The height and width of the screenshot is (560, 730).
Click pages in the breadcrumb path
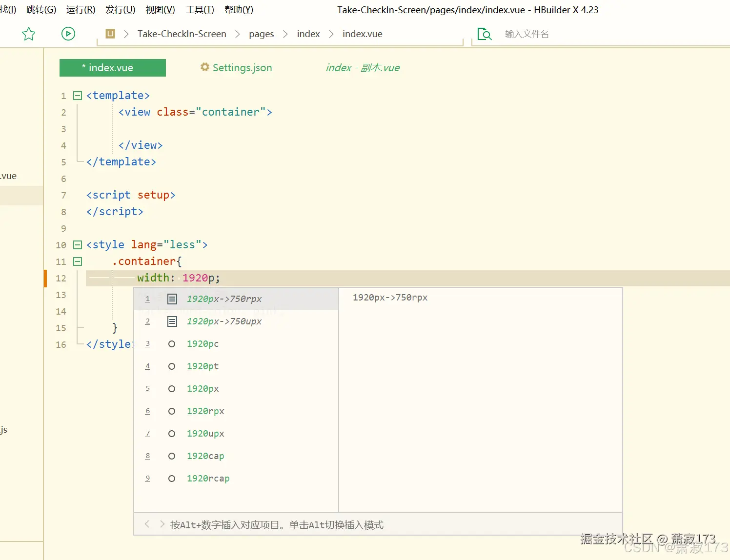tap(262, 34)
